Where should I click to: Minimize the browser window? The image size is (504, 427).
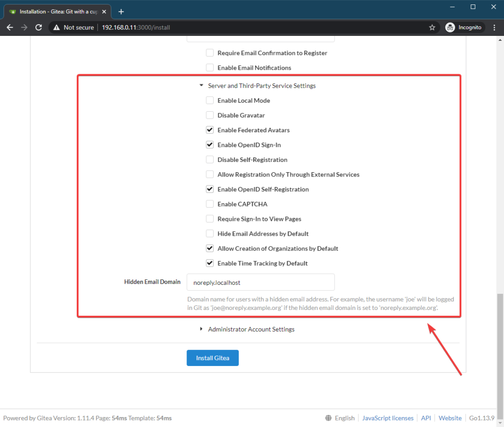452,7
